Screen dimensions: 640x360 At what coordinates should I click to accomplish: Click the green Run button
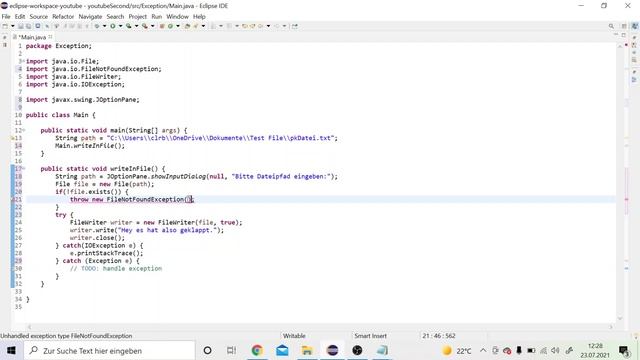tap(113, 26)
